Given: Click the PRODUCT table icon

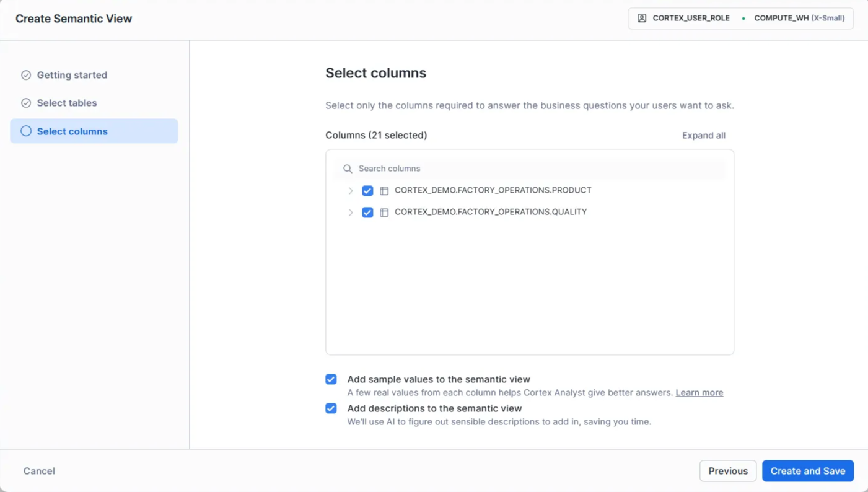Looking at the screenshot, I should tap(384, 191).
